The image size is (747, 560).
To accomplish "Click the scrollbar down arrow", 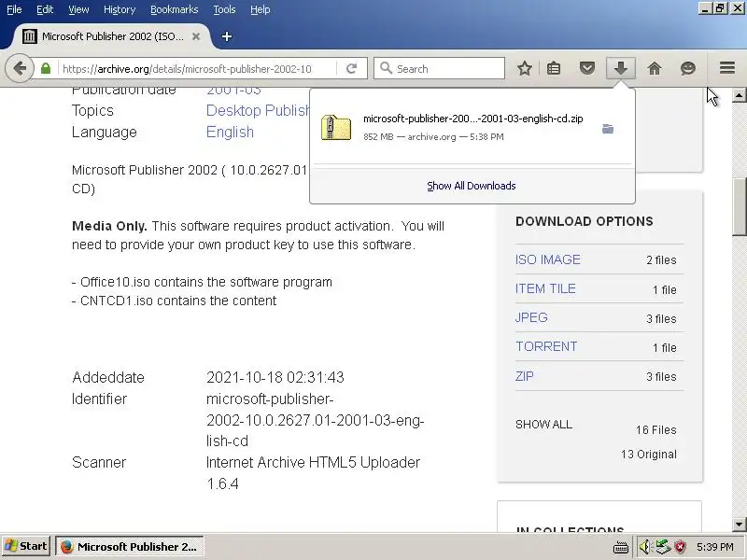I will click(739, 525).
